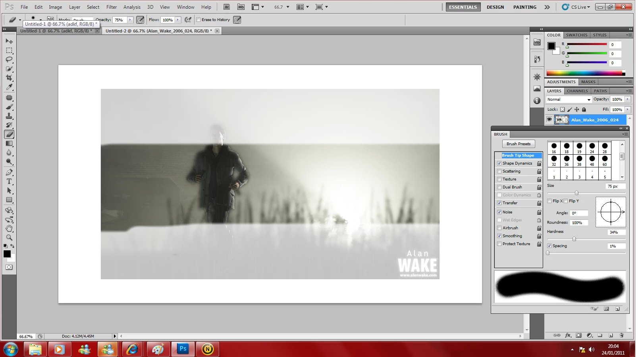
Task: Open the Navigator panel icon
Action: pos(537,77)
